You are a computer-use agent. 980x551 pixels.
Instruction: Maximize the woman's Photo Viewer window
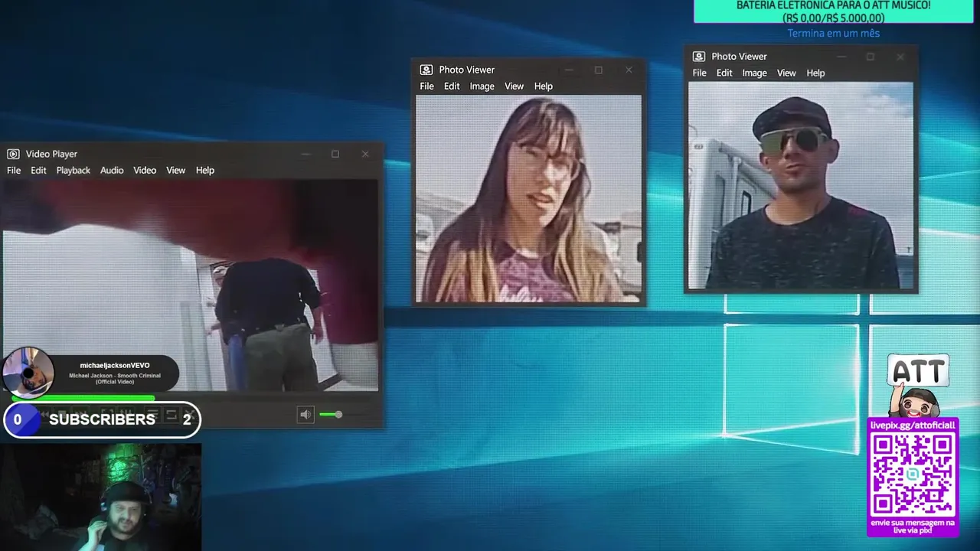pyautogui.click(x=598, y=70)
